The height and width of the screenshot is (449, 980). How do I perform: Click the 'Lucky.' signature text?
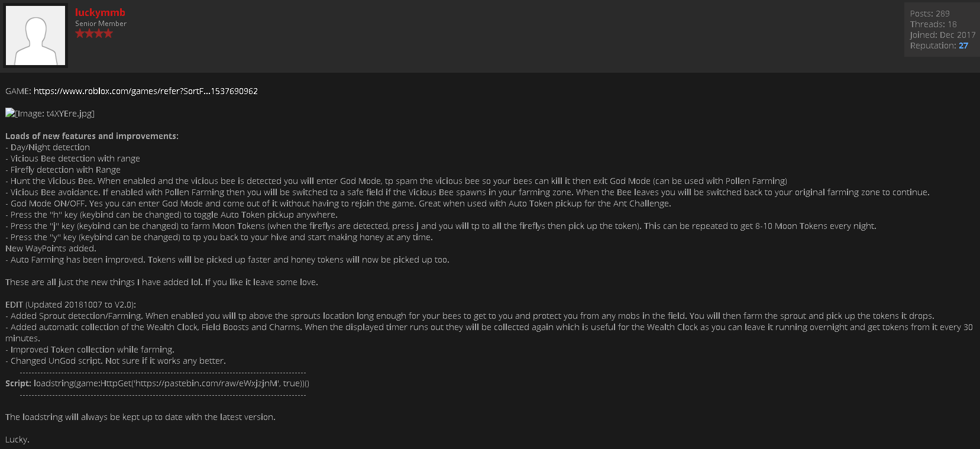click(17, 440)
